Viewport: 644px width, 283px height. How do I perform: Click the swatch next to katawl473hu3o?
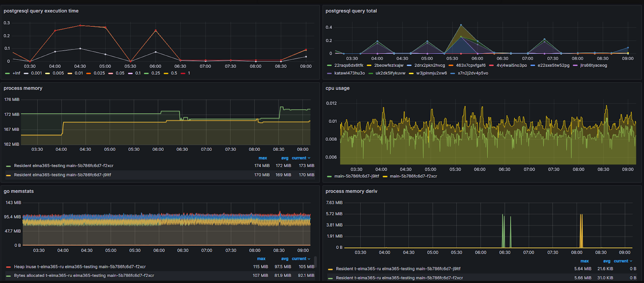click(x=329, y=73)
